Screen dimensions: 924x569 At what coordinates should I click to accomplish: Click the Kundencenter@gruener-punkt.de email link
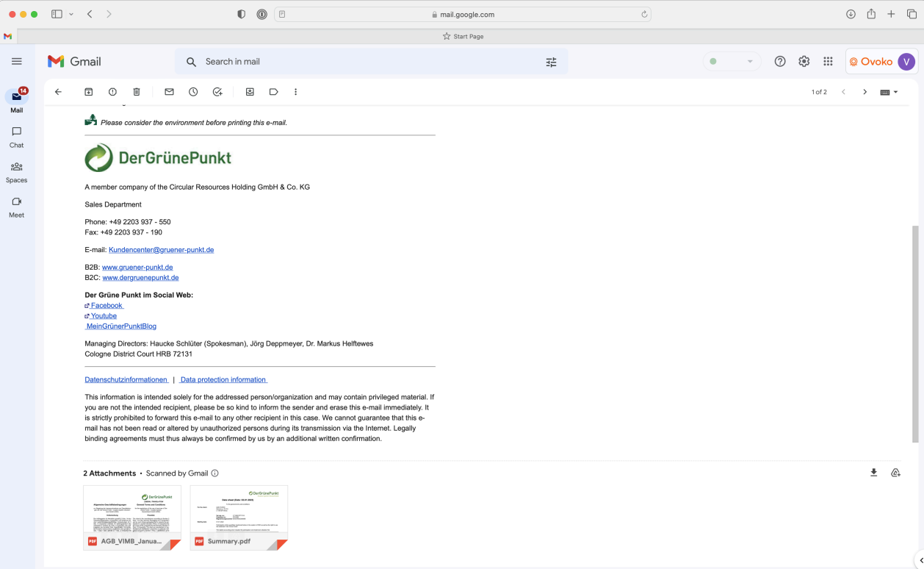161,250
